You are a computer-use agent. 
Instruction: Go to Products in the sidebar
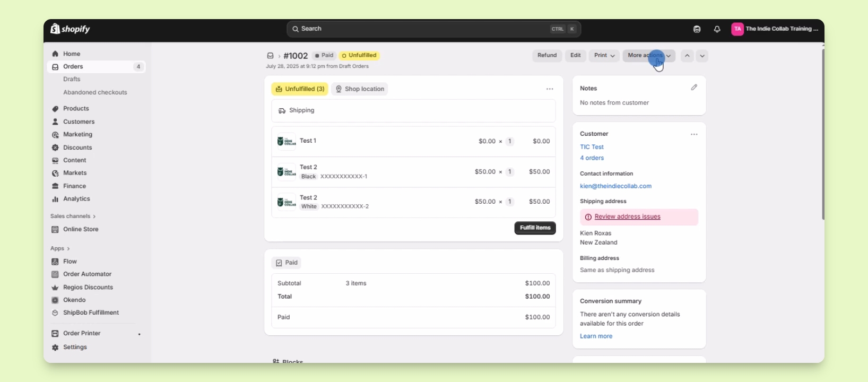click(x=76, y=109)
